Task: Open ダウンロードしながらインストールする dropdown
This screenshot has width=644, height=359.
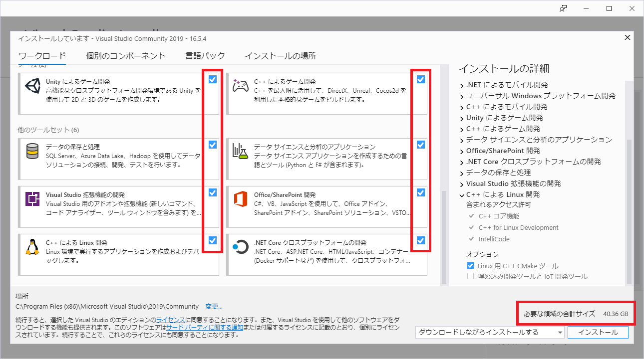Action: 490,332
